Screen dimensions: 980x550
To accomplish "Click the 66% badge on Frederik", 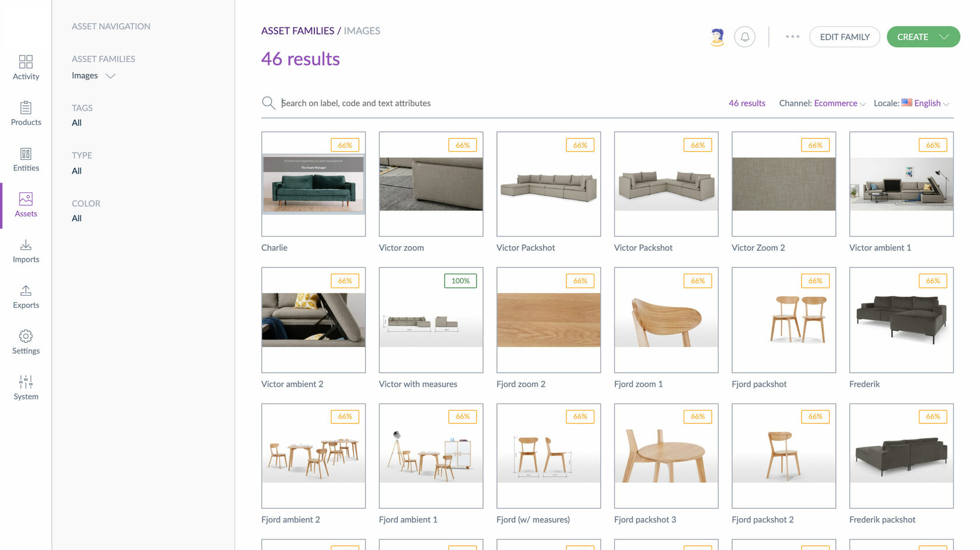I will [933, 281].
